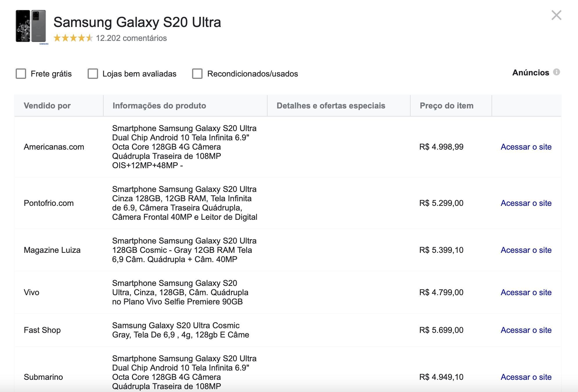This screenshot has height=392, width=578.
Task: Click the Fast Shop description Cosmic Gray, Tela
Action: (x=180, y=330)
